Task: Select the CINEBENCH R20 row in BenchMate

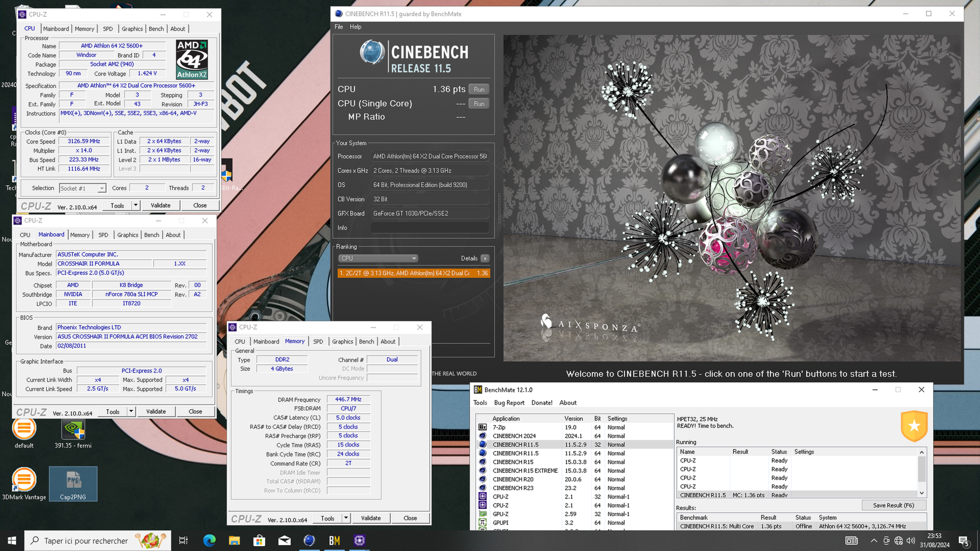Action: pyautogui.click(x=575, y=479)
